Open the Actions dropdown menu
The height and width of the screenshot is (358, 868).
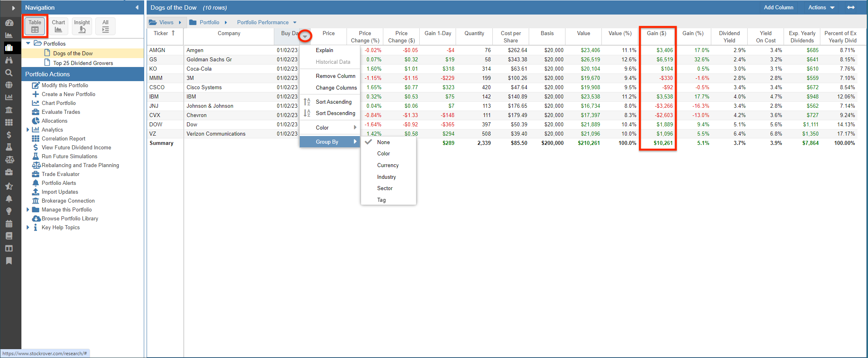(x=821, y=7)
